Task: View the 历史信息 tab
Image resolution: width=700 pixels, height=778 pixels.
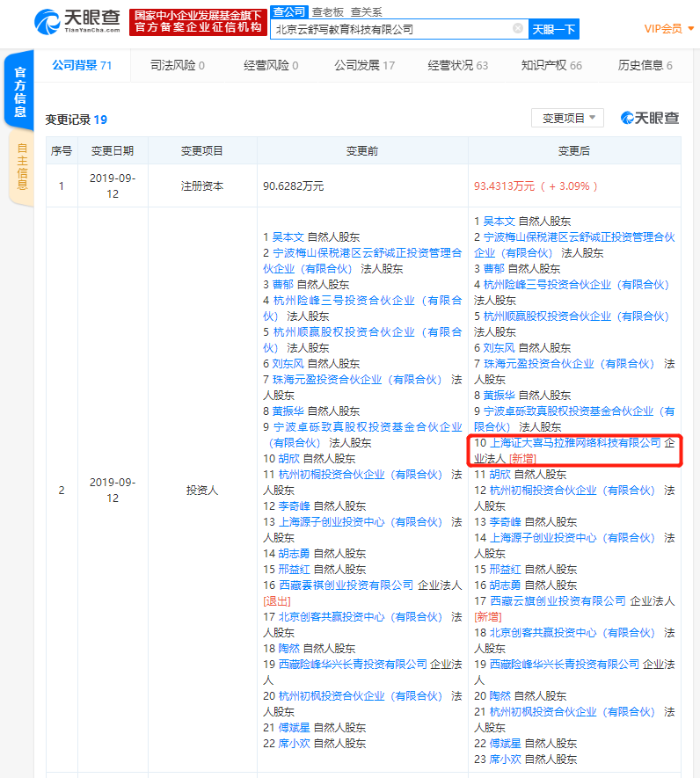Action: [x=645, y=65]
